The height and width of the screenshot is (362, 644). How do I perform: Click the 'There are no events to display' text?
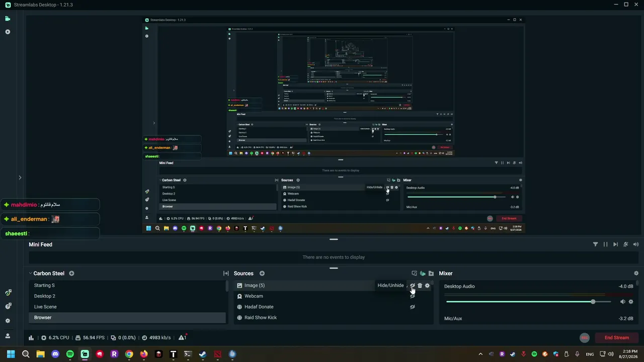(334, 257)
